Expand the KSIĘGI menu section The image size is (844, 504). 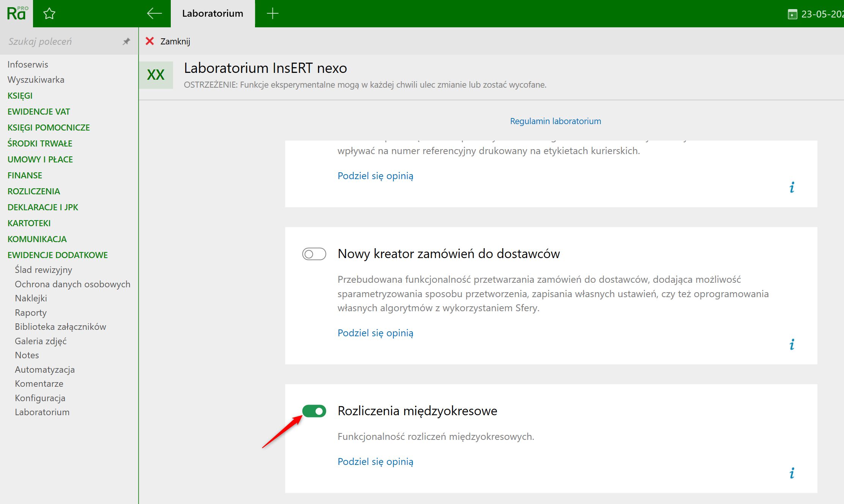tap(20, 96)
